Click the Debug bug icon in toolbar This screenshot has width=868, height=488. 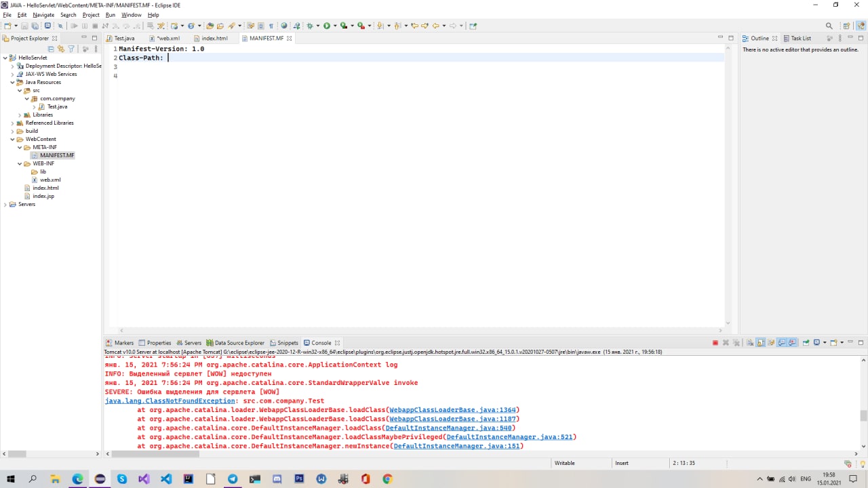(310, 26)
